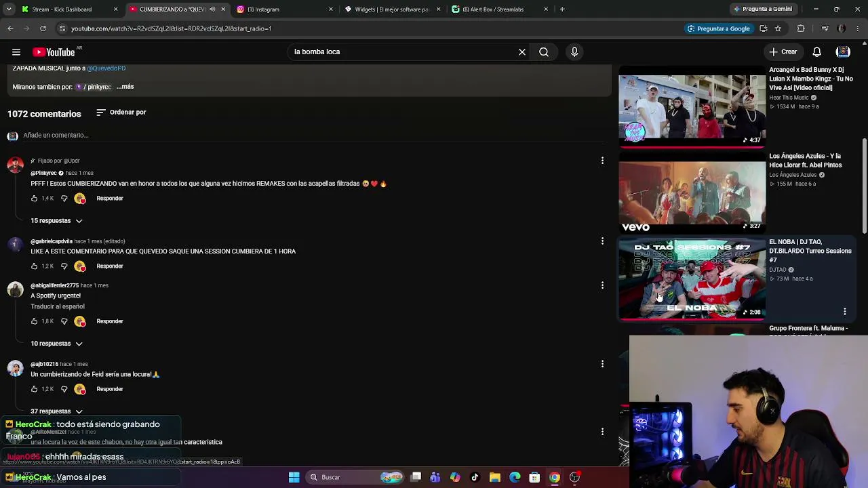Expand description with ...más
Image resolution: width=868 pixels, height=488 pixels.
click(x=125, y=87)
